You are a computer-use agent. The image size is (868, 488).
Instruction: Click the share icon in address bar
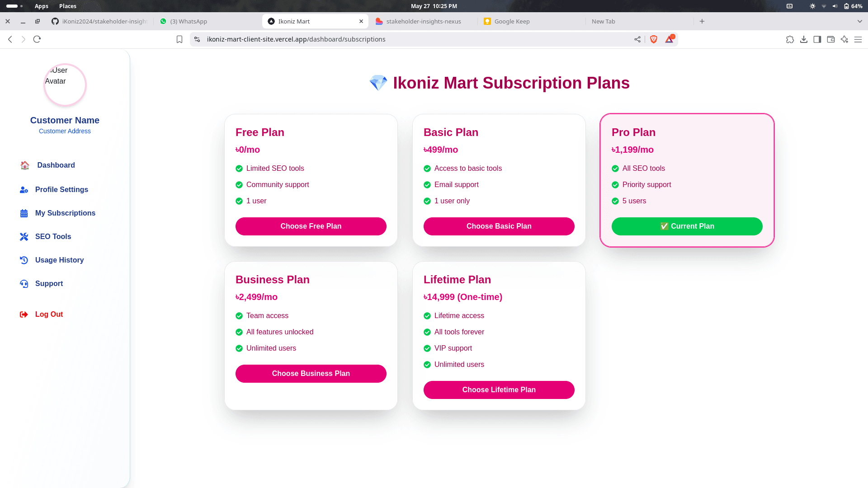[x=637, y=39]
